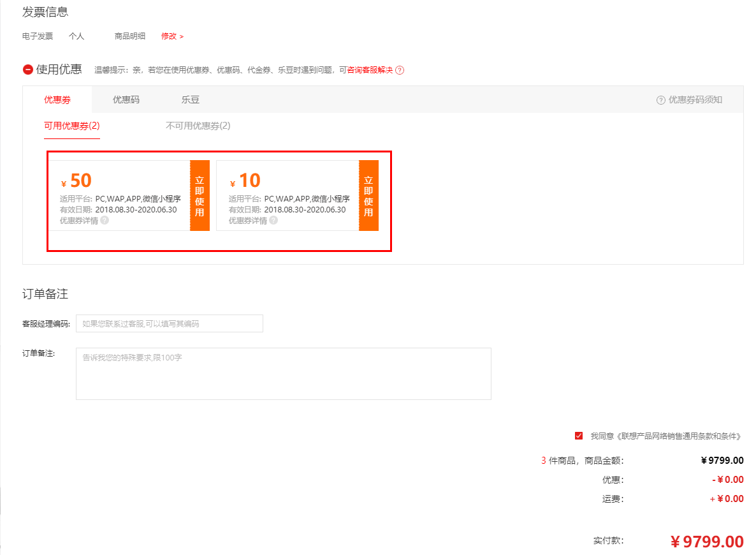Switch to the 优惠券 tab

pyautogui.click(x=57, y=100)
